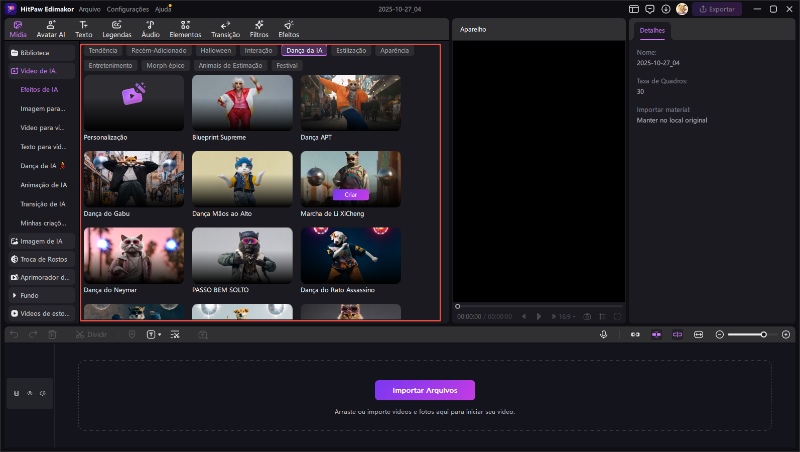Select the Dança do Gabu thumbnail
800x452 pixels.
[134, 179]
